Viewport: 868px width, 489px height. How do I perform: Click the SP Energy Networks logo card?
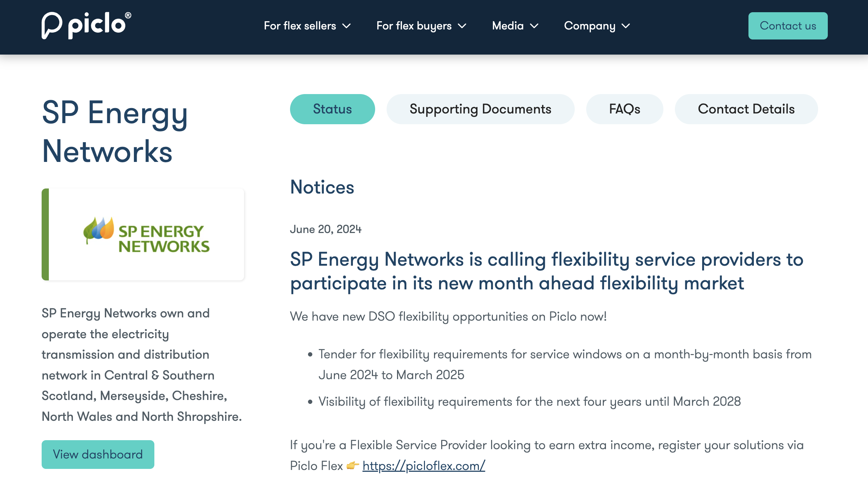click(x=143, y=234)
